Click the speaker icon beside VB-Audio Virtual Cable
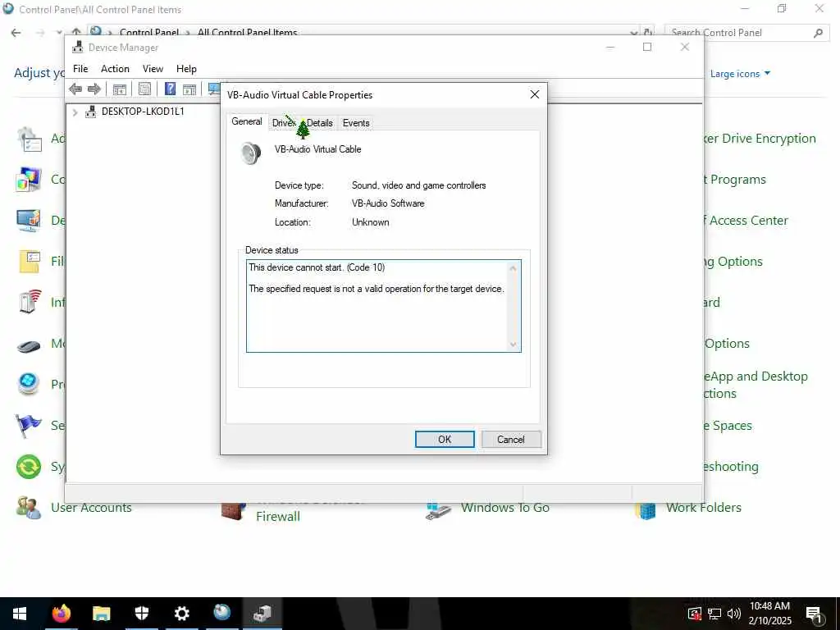Viewport: 840px width, 630px height. point(251,153)
